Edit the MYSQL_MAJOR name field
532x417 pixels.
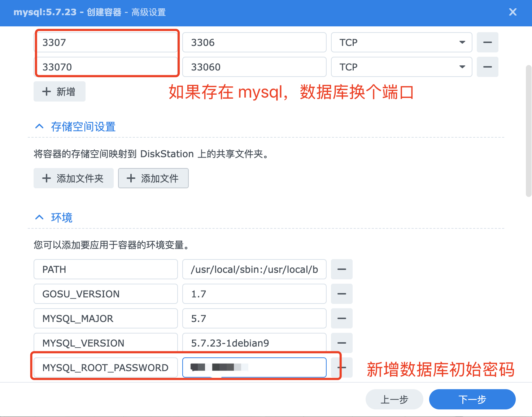coord(106,318)
